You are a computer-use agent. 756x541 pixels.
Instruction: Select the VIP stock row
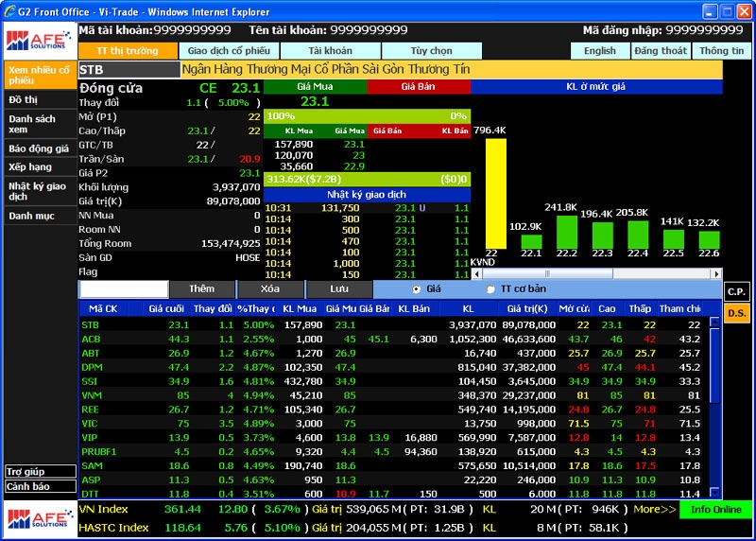point(393,438)
